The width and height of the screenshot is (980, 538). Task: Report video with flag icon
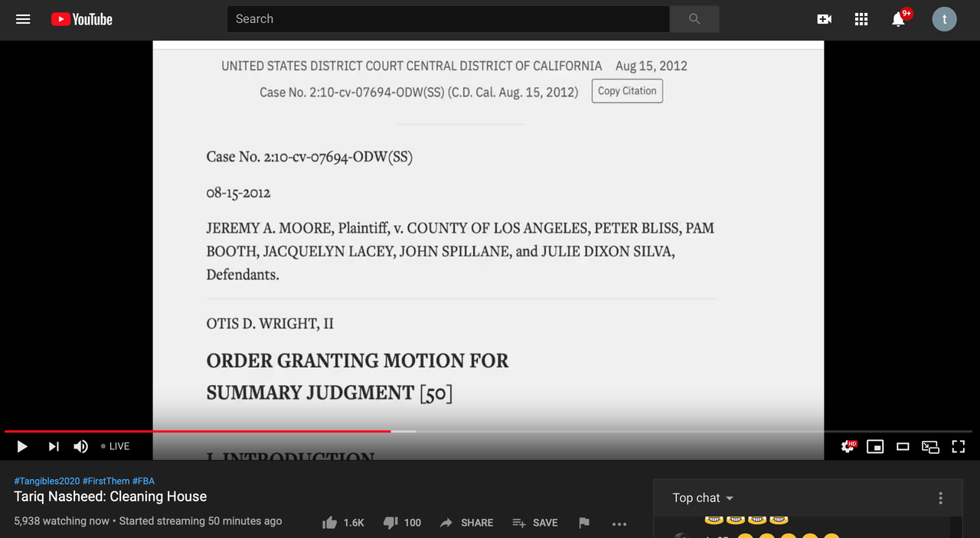pos(584,523)
